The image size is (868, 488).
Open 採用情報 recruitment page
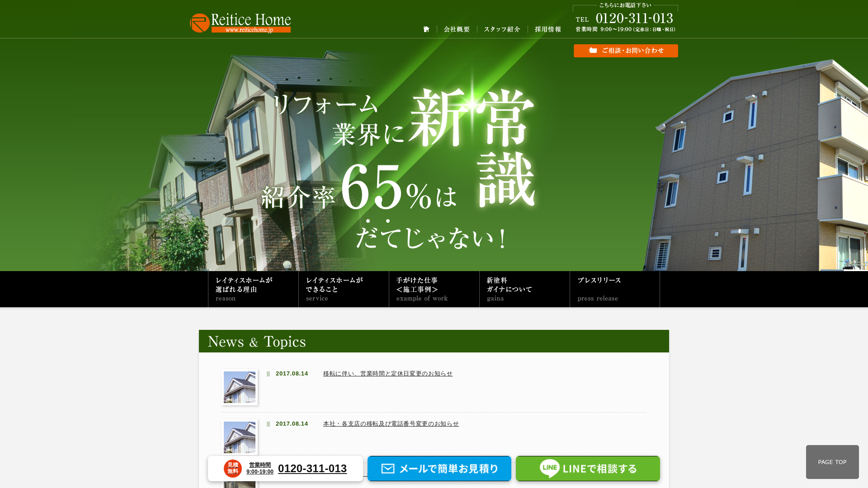(x=548, y=29)
